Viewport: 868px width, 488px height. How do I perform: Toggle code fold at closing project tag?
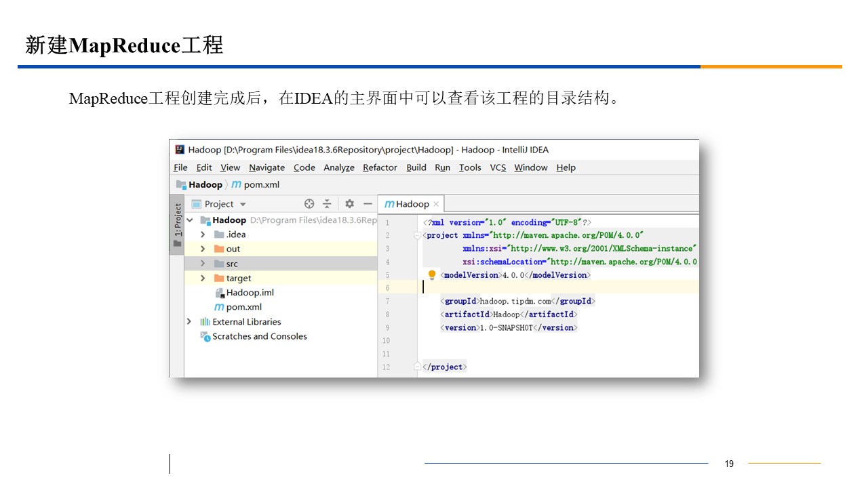(418, 367)
